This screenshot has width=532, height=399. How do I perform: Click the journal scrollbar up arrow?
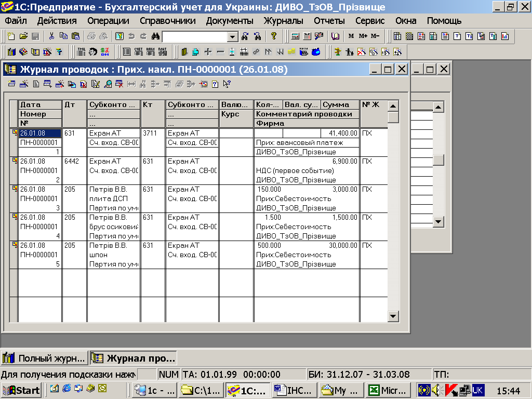pyautogui.click(x=393, y=106)
